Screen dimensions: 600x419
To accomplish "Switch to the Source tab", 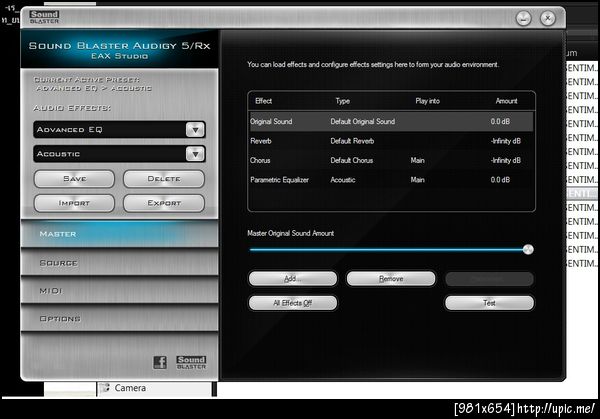I will (119, 263).
